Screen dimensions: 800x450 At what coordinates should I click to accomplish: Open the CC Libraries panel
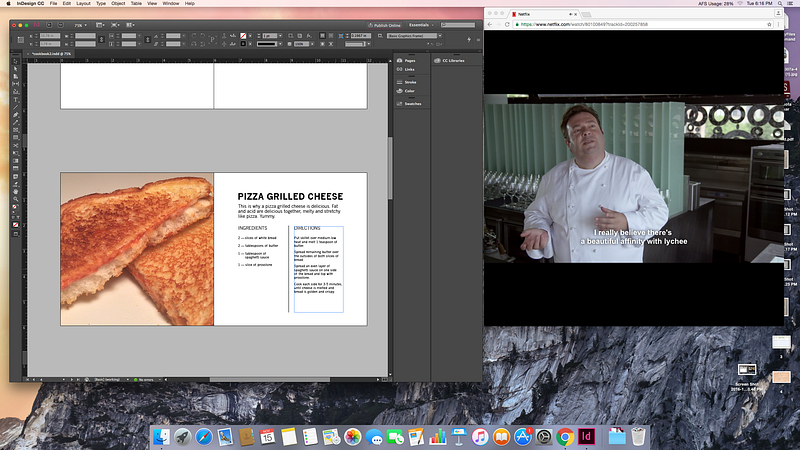pyautogui.click(x=450, y=61)
